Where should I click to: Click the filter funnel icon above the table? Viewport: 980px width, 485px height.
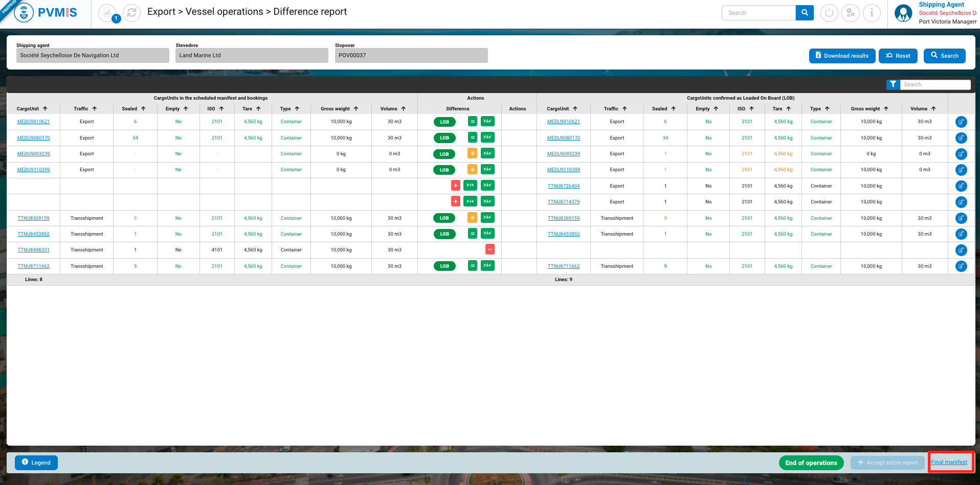[893, 84]
